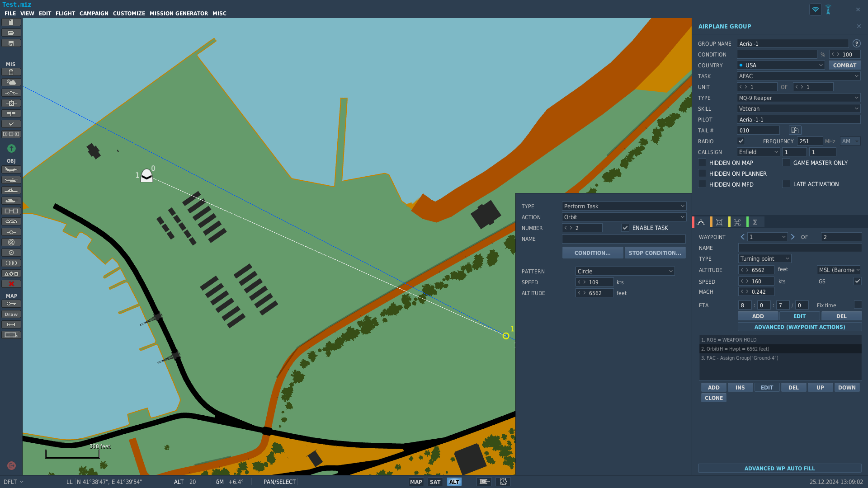Select the FAC - Assign Group action entry
Screen dimensions: 868x488
click(x=780, y=358)
